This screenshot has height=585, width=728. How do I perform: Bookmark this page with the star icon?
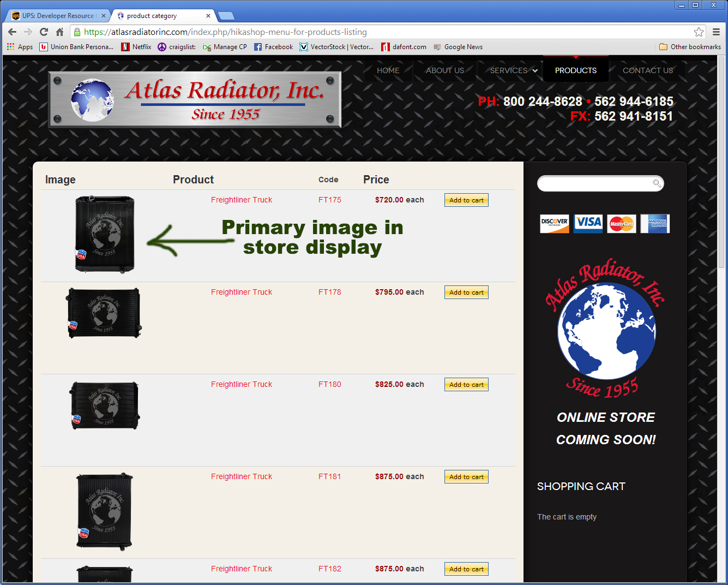pyautogui.click(x=699, y=32)
